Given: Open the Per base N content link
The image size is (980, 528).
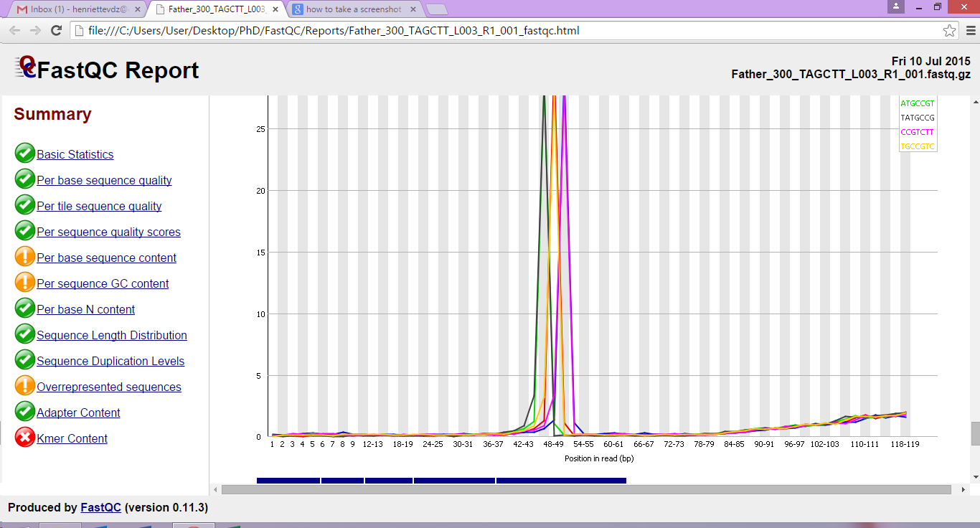Looking at the screenshot, I should [86, 309].
